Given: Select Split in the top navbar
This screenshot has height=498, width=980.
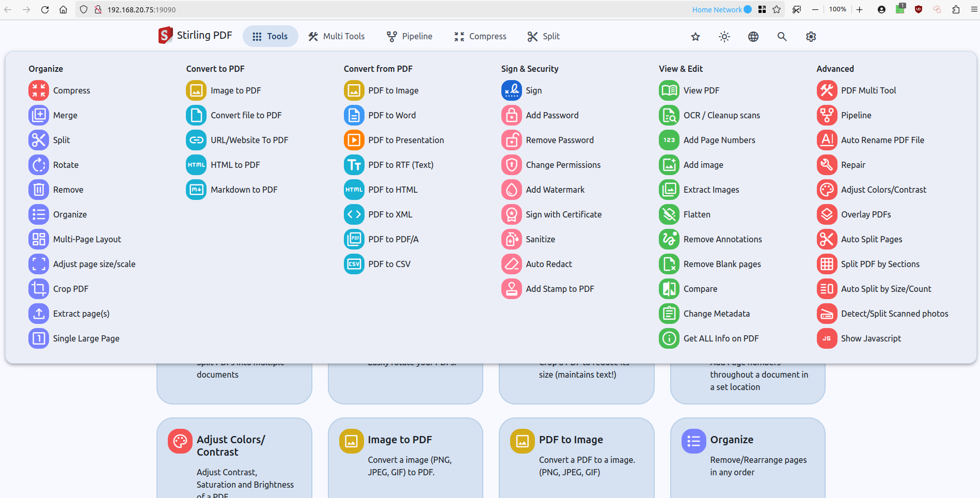Looking at the screenshot, I should [544, 36].
